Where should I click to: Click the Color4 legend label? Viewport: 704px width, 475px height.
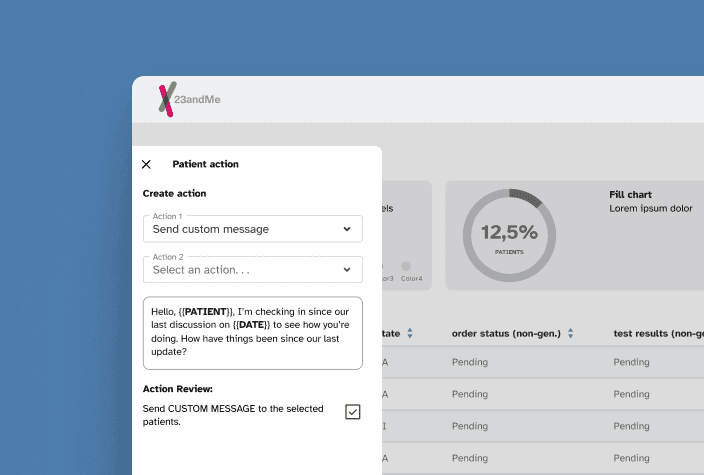tap(412, 278)
